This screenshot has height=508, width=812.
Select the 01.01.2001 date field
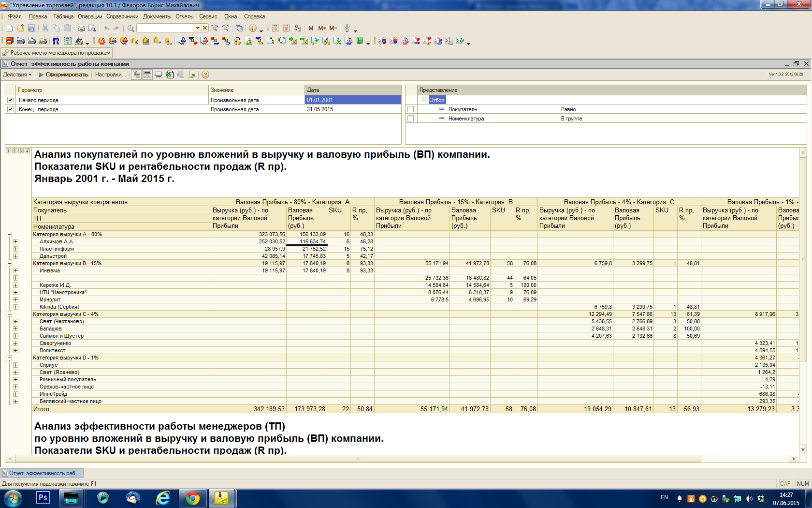(353, 100)
